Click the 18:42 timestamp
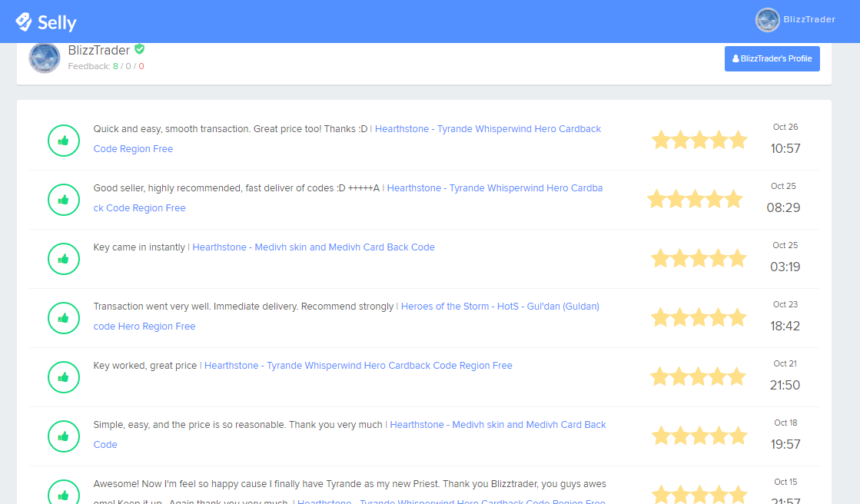Viewport: 860px width, 504px height. (x=785, y=327)
